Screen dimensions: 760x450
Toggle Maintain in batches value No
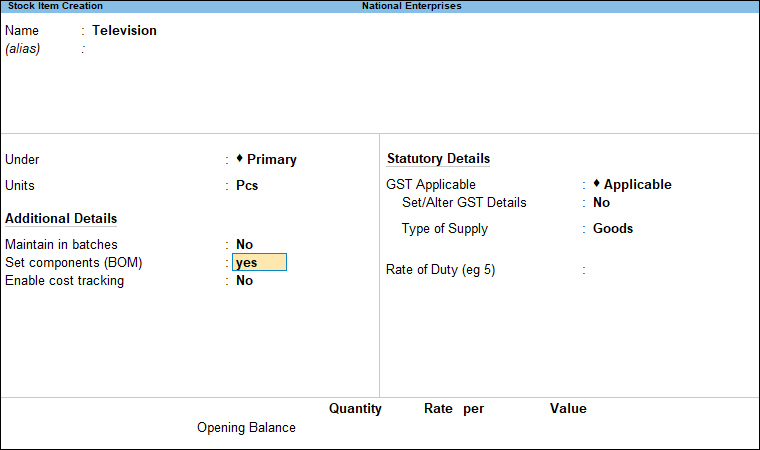point(244,244)
